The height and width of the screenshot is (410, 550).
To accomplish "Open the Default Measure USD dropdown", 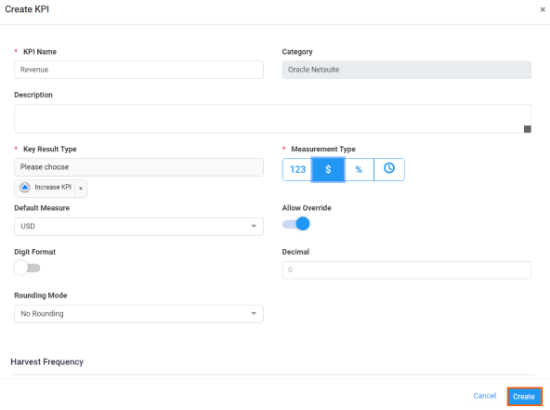I will coord(139,226).
